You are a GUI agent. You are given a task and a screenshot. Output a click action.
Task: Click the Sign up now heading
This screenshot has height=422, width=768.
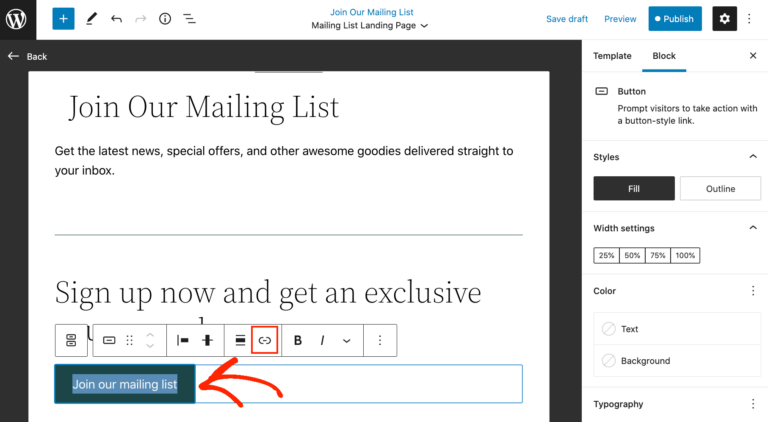click(268, 293)
